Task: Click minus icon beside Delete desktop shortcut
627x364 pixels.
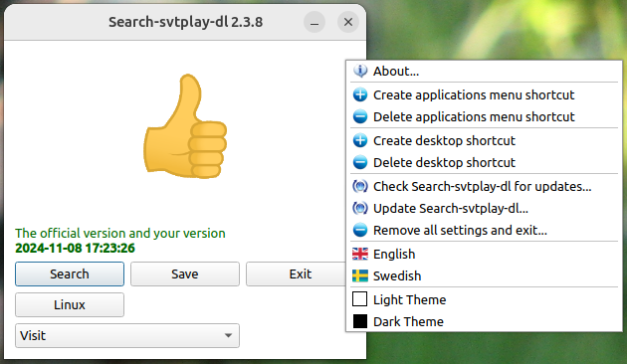Action: (x=360, y=163)
